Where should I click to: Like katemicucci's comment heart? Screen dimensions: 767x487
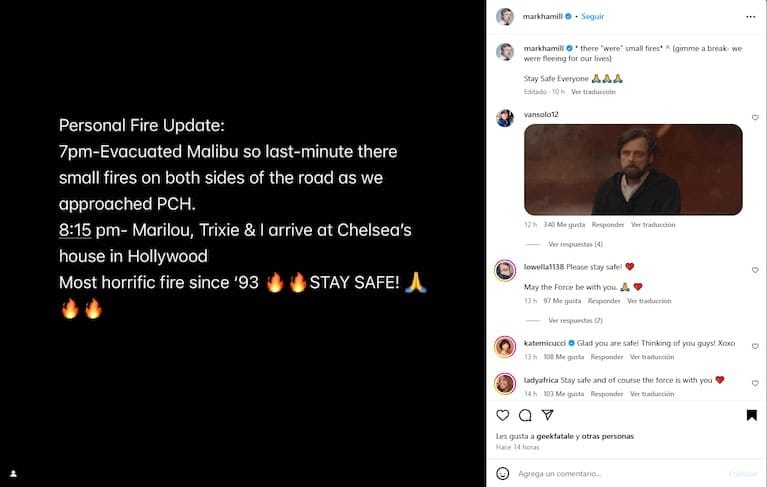[755, 346]
